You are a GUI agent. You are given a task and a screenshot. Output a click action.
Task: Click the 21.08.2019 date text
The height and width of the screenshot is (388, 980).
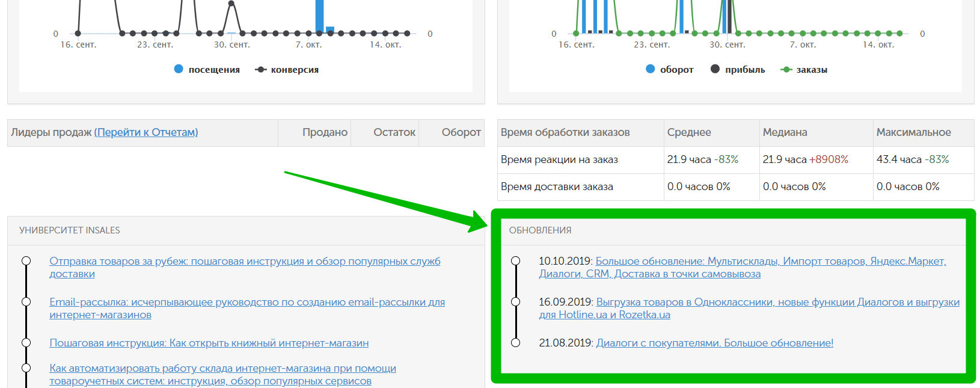click(x=566, y=343)
